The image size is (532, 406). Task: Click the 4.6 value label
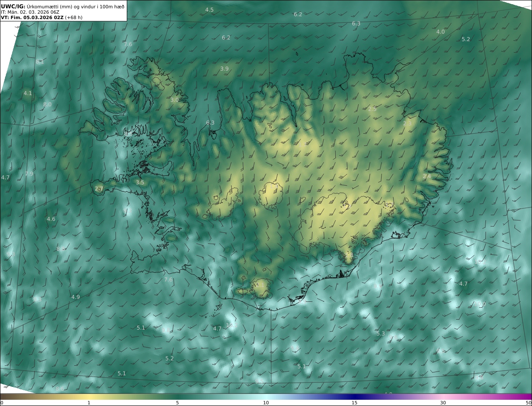pos(51,219)
